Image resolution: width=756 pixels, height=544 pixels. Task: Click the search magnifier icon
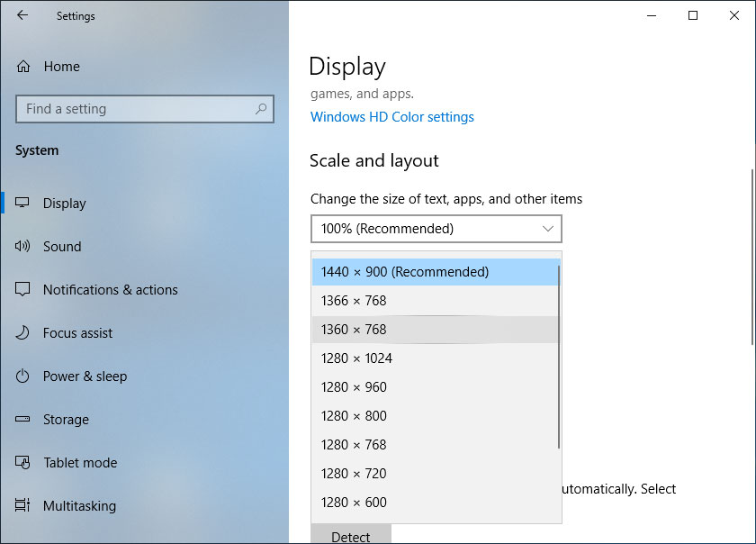261,109
